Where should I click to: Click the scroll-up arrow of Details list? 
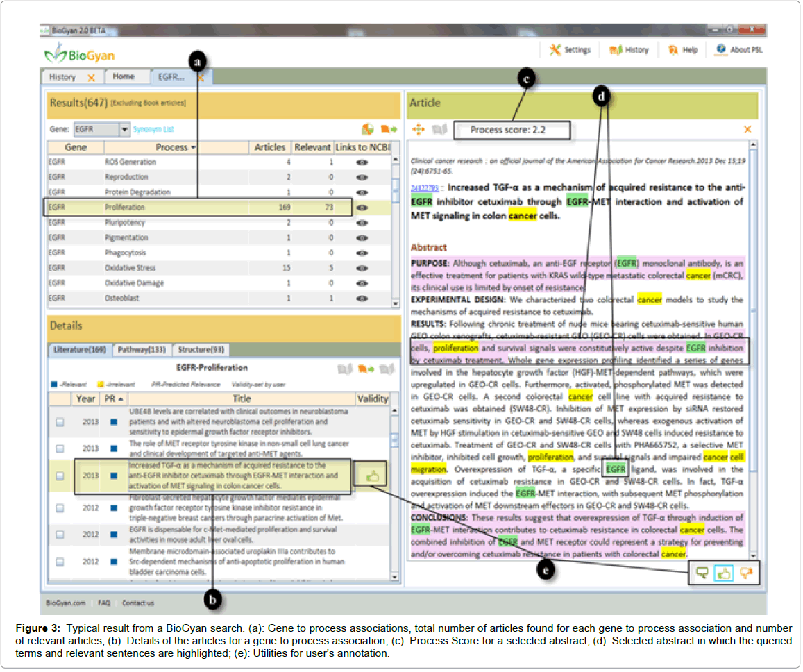[x=394, y=411]
